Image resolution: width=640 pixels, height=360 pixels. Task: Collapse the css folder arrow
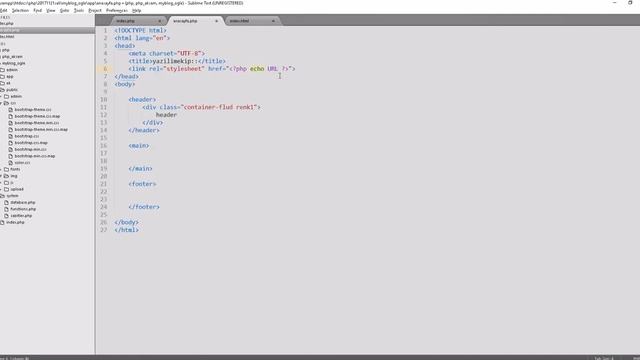[1, 103]
